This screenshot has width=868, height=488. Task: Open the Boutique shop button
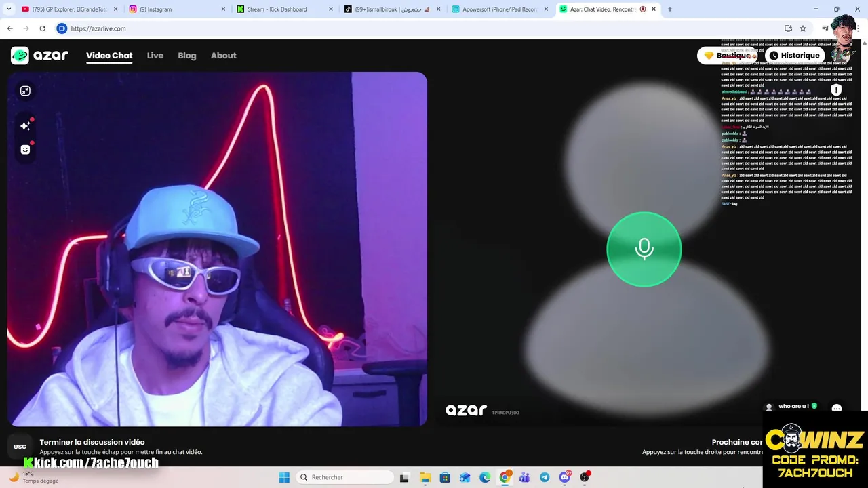728,56
